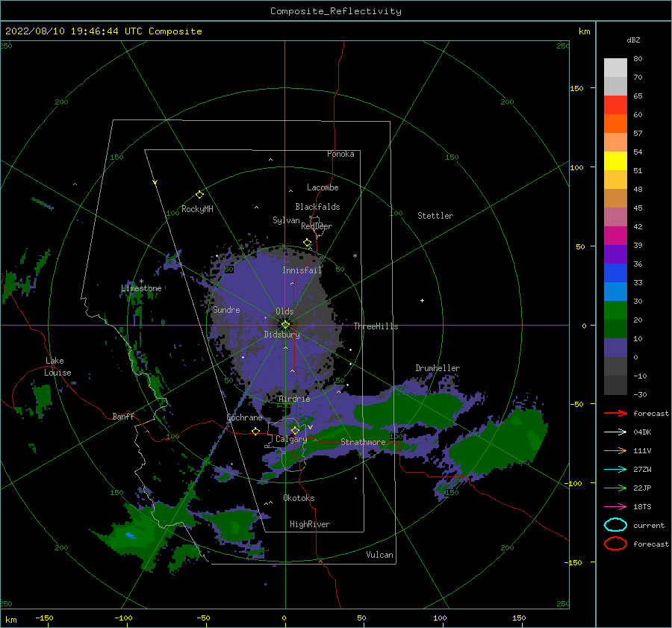The height and width of the screenshot is (628, 672).
Task: Click the Lake Louise label
Action: 57,367
